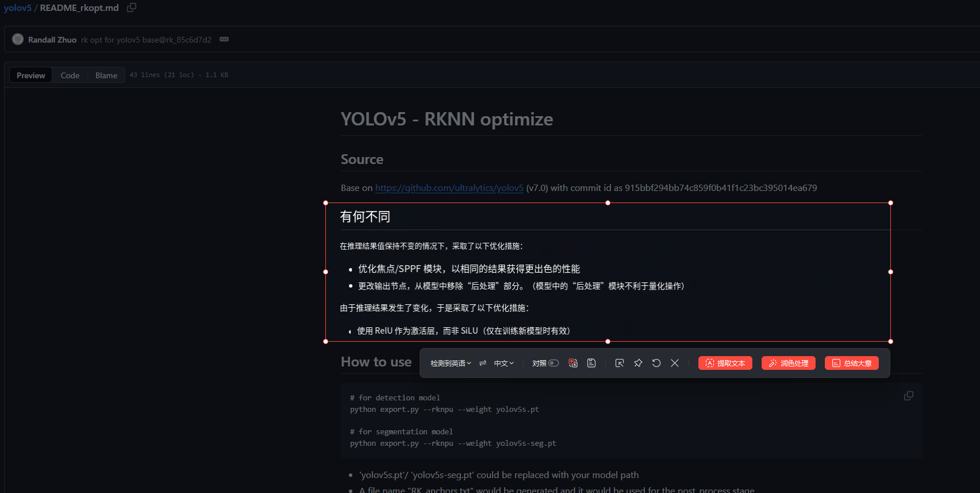Click the bottom-right handle of the red selection box
980x493 pixels.
coord(890,341)
